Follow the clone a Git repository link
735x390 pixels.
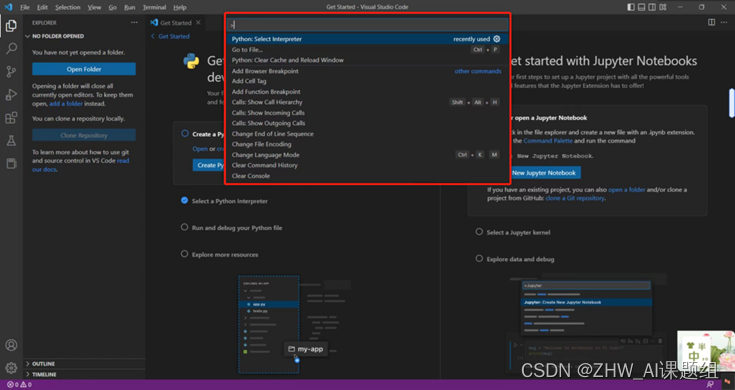click(575, 198)
